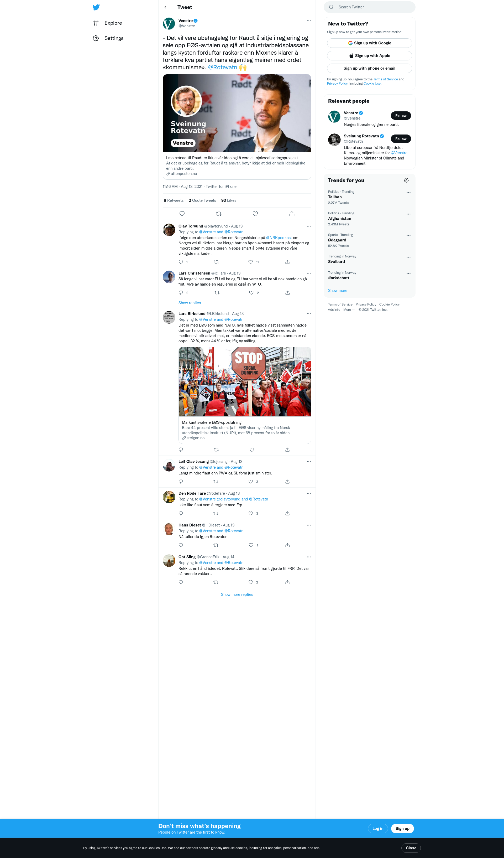
Task: Open more menu on Olav Torvund's reply
Action: click(x=309, y=226)
